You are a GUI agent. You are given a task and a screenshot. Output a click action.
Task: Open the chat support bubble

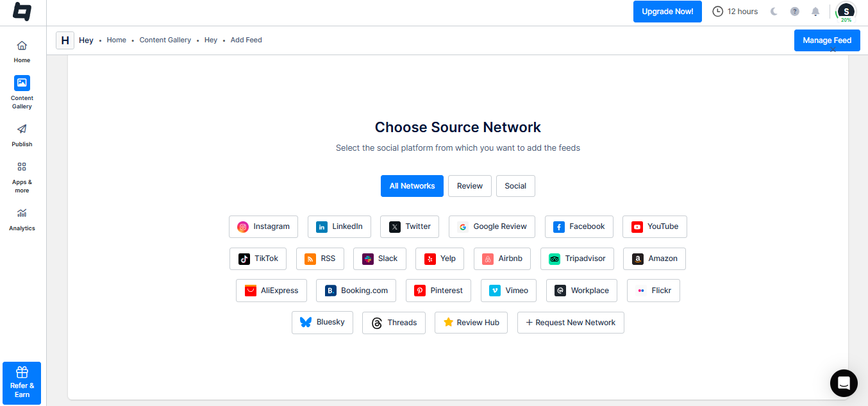[843, 383]
